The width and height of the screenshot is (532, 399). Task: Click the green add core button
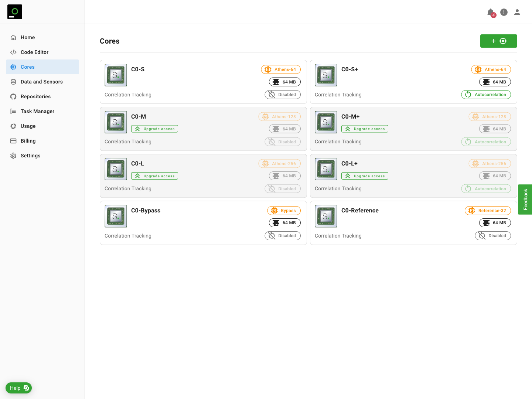(498, 41)
